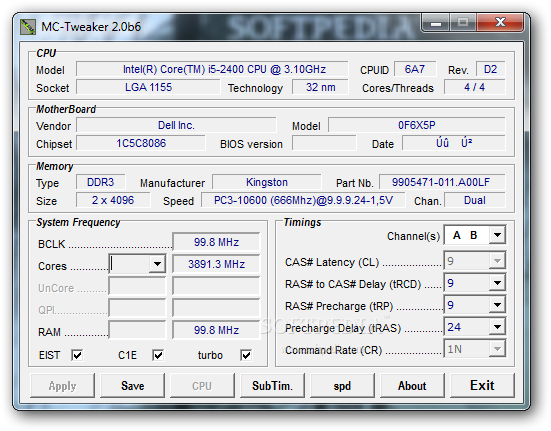Click the MC-Tweaker app icon in title bar
551x431 pixels.
point(28,27)
